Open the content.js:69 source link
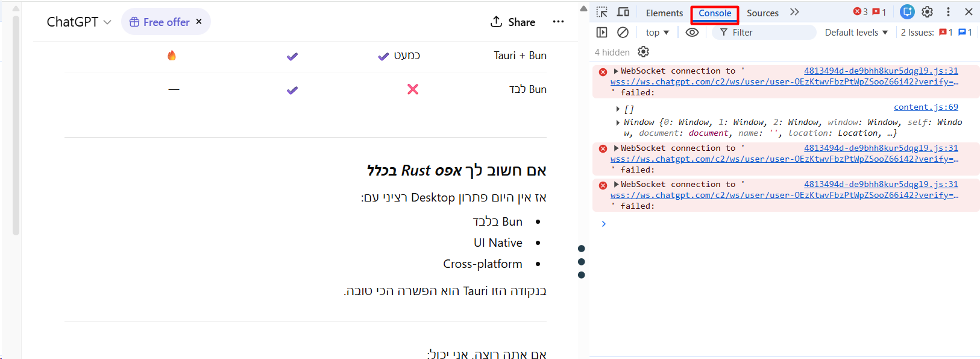Viewport: 980px width, 359px height. coord(925,107)
